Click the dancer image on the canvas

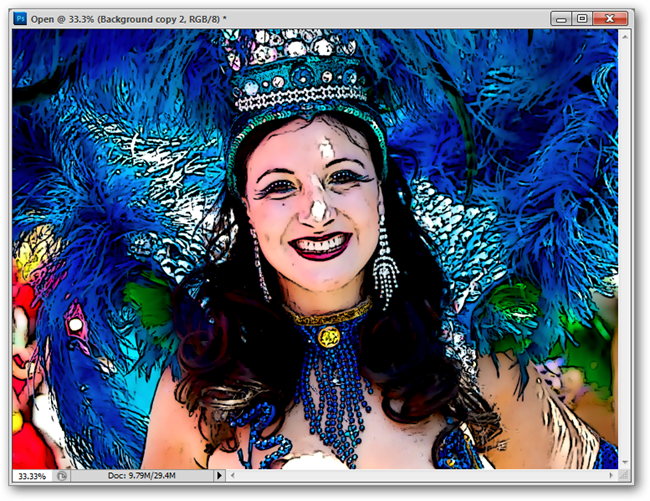point(315,249)
